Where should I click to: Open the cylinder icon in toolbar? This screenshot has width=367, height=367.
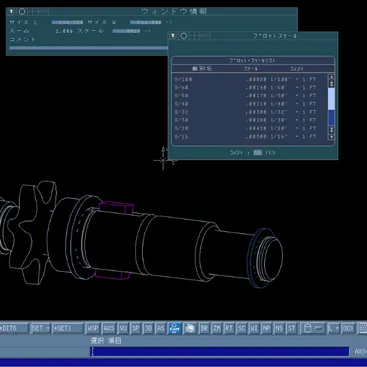point(307,328)
